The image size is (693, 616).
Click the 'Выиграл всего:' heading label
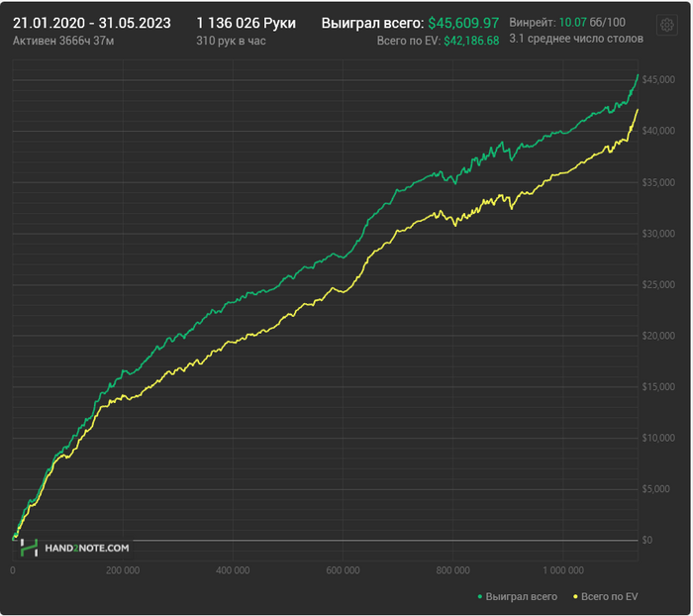pos(372,23)
